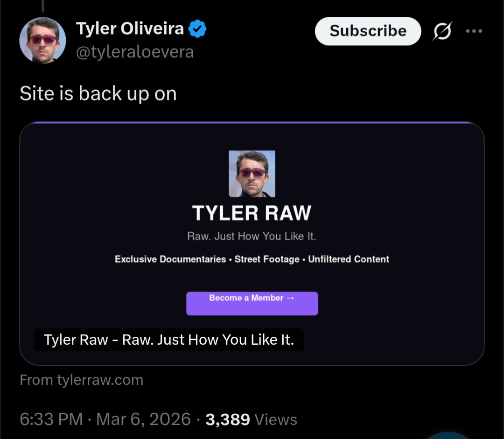Open the Grok slashed-circle icon
Viewport: 504px width, 439px height.
point(442,31)
